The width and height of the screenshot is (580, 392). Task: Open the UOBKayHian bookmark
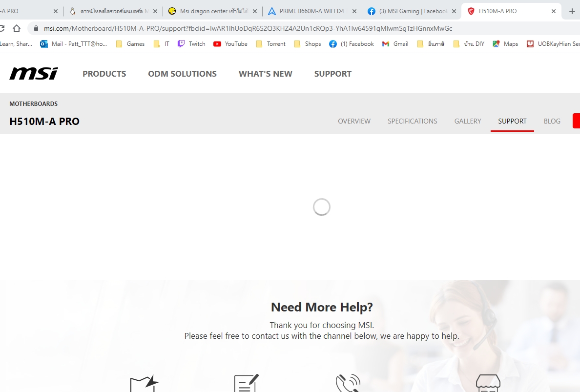pos(553,43)
